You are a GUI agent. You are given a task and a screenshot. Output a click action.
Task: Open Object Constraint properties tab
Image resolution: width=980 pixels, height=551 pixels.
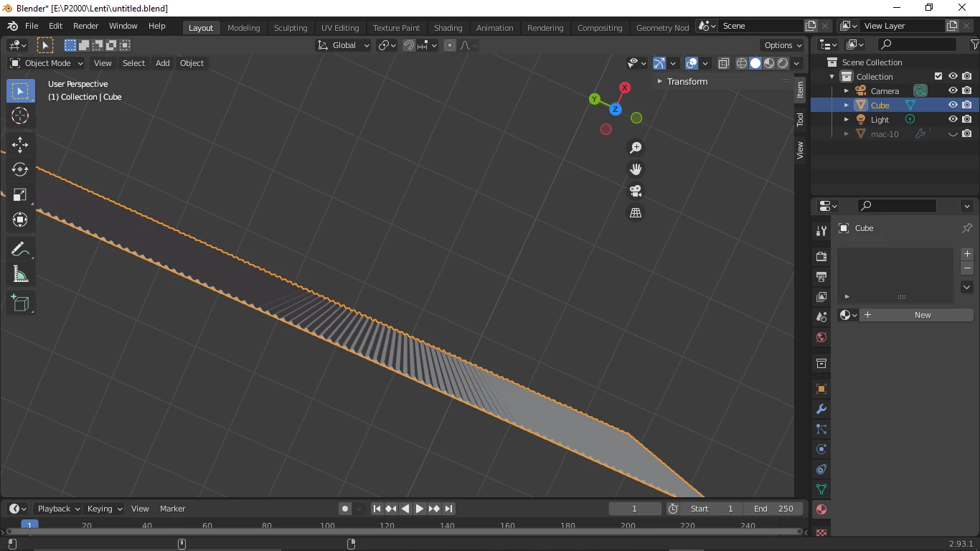pyautogui.click(x=821, y=469)
